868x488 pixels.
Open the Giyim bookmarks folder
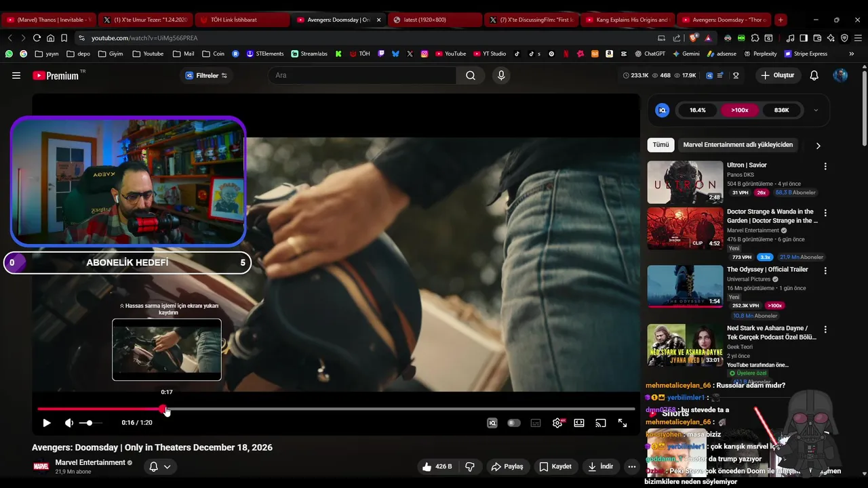click(111, 54)
